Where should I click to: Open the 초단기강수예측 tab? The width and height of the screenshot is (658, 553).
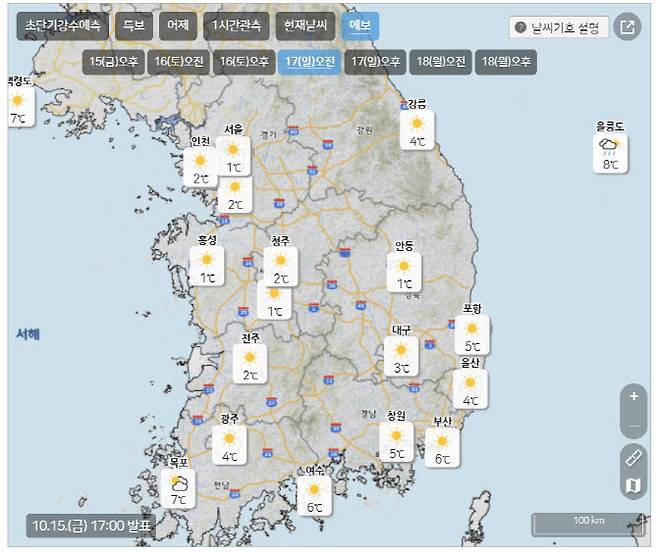coord(63,26)
